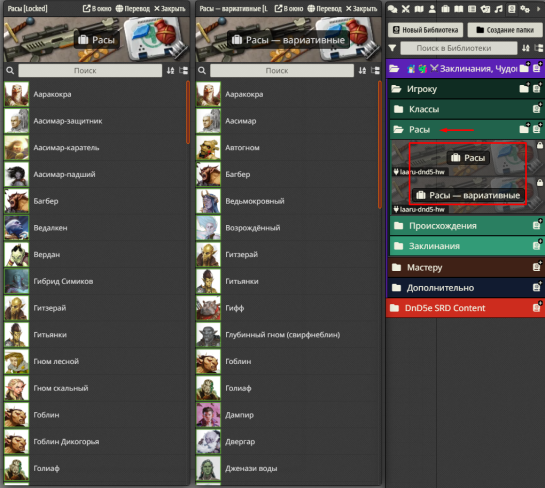Toggle sort order in the library sidebar
Viewport: 545px width, 488px height.
click(526, 48)
